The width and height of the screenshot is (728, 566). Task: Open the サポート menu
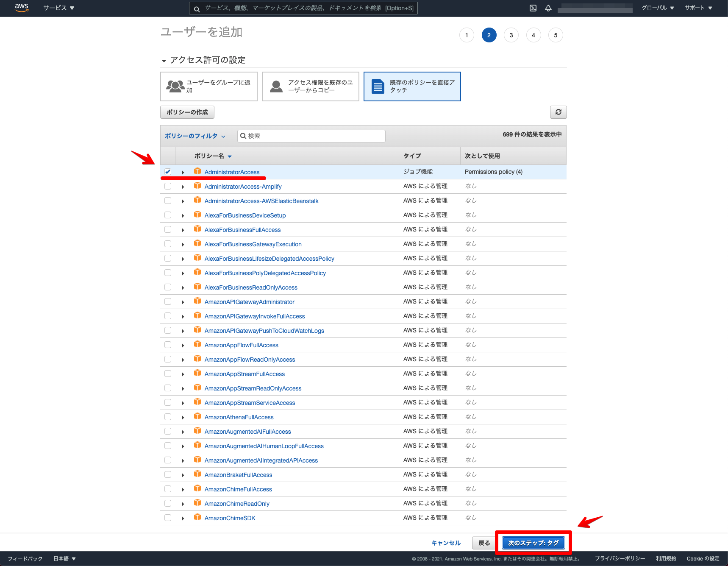pos(698,8)
